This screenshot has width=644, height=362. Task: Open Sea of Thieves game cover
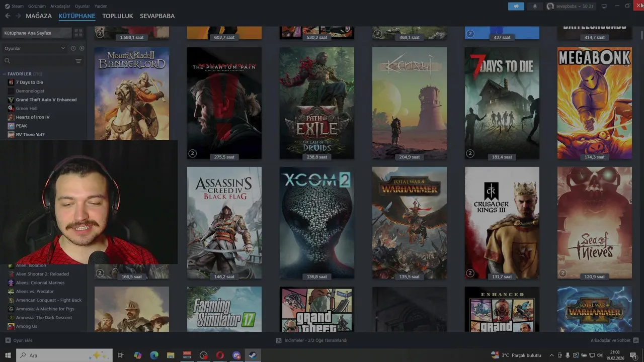point(595,223)
